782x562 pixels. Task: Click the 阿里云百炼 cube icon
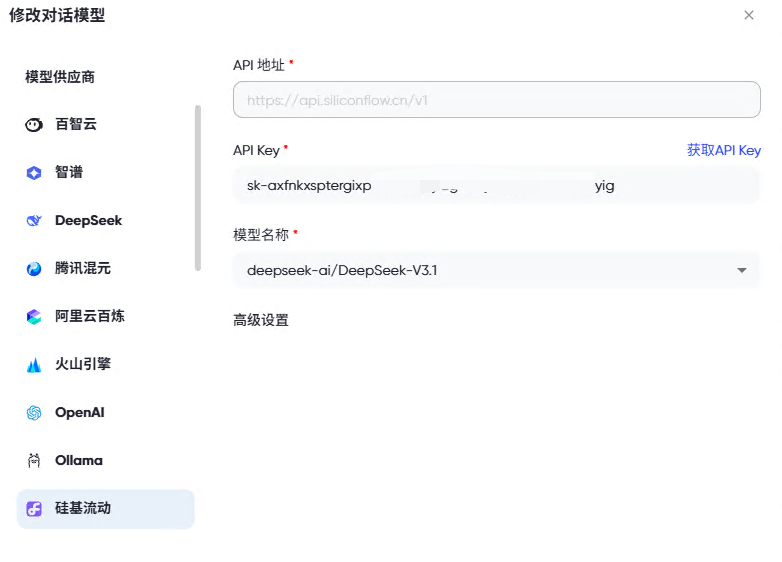coord(34,317)
